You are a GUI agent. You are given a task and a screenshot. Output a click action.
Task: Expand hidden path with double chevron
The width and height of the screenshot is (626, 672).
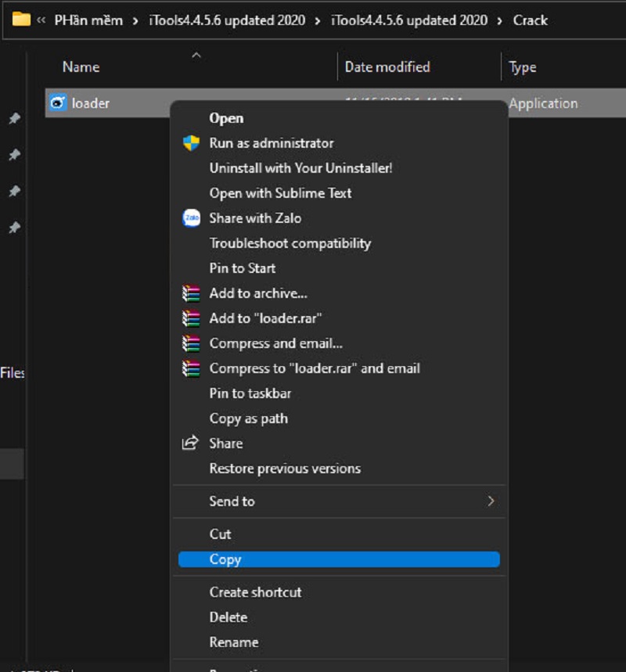pos(41,20)
